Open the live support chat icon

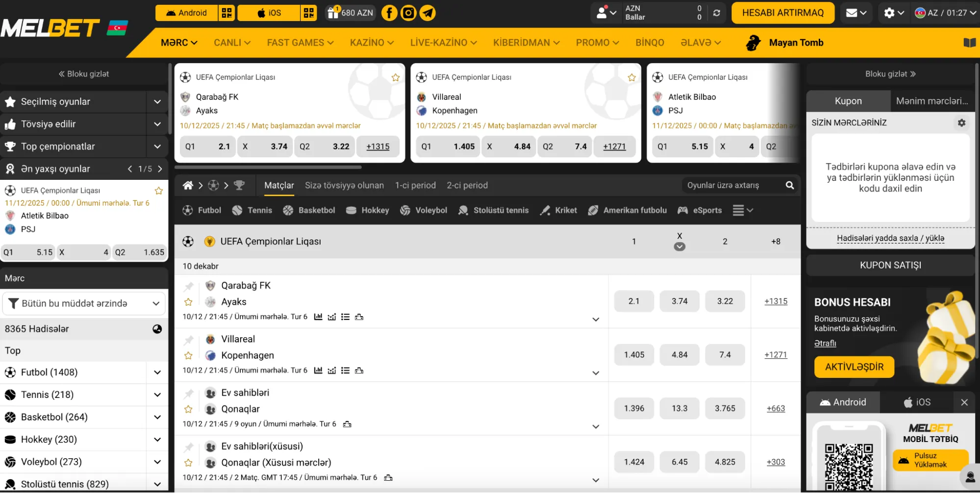[970, 476]
